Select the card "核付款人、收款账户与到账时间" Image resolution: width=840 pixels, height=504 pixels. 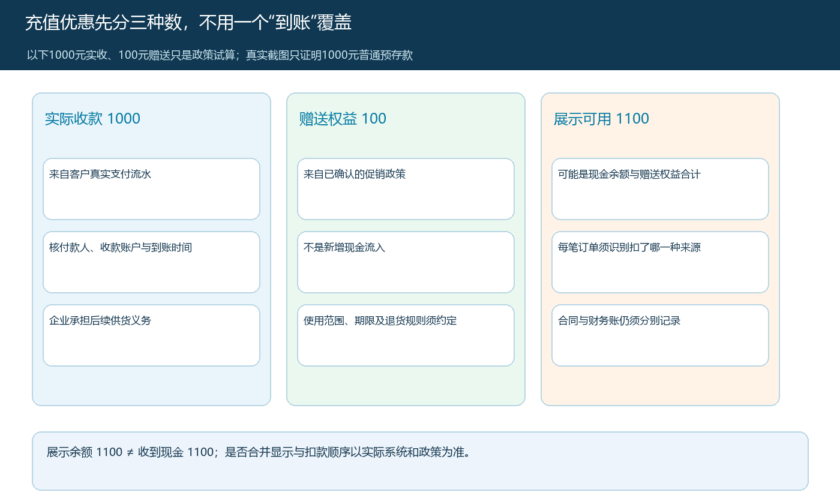(151, 262)
